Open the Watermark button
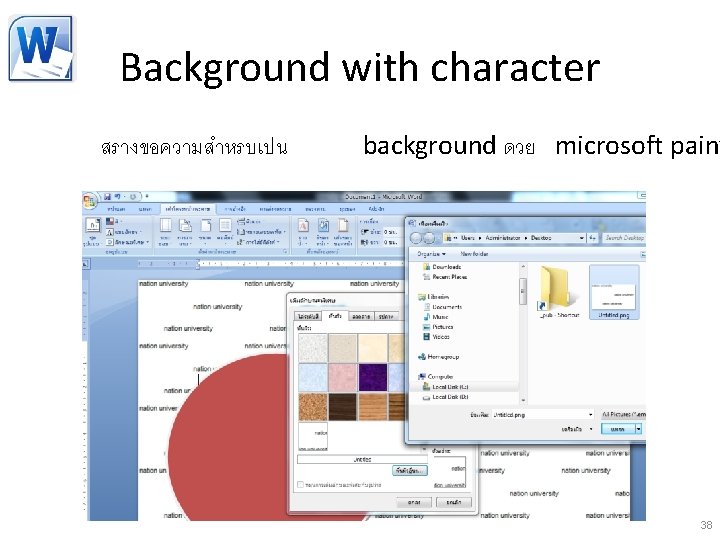The height and width of the screenshot is (540, 720). pyautogui.click(x=303, y=232)
